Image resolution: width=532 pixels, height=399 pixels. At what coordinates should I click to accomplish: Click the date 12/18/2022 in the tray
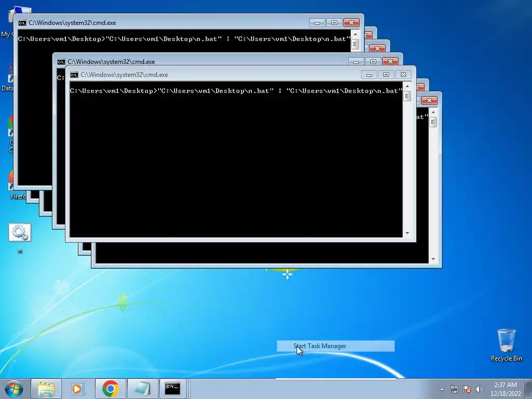tap(506, 394)
